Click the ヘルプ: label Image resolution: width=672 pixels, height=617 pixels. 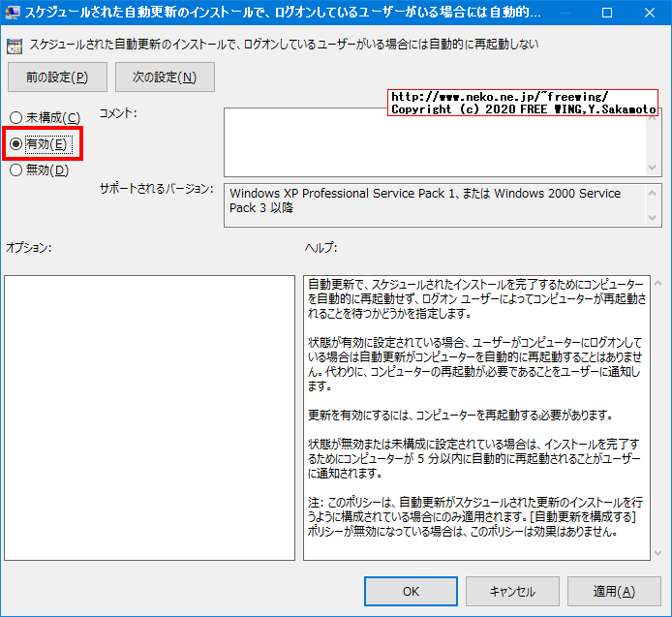tap(321, 247)
